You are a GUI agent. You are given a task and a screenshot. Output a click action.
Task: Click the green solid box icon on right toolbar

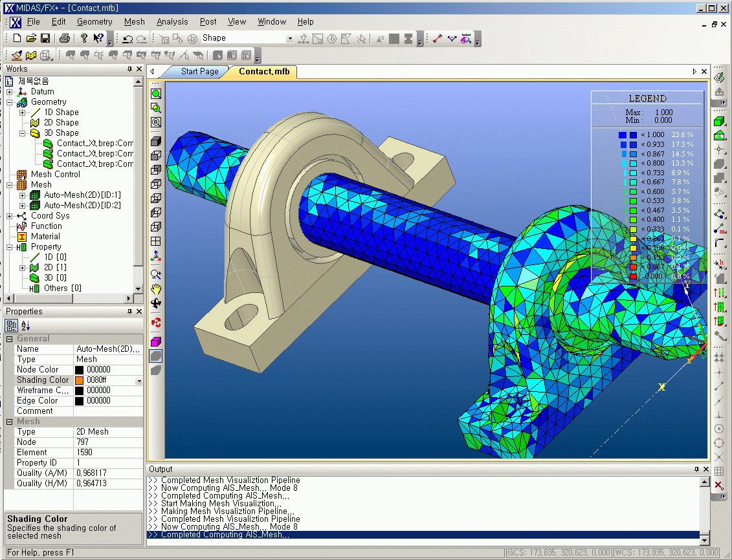720,121
